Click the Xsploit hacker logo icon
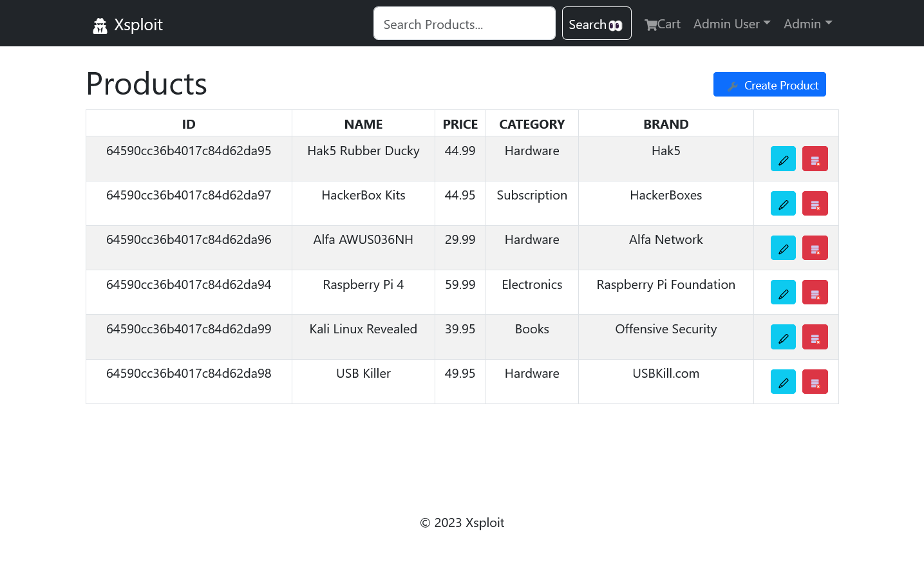Viewport: 924px width, 565px height. click(x=100, y=26)
